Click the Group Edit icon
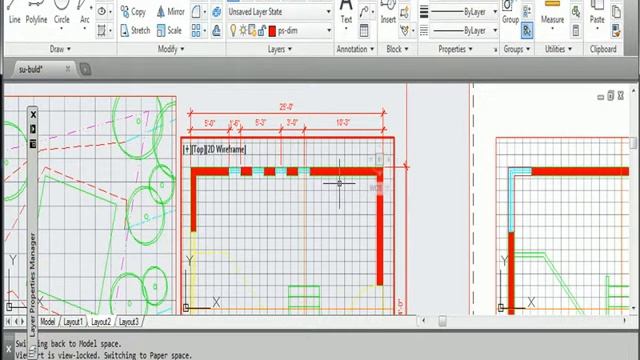The height and width of the screenshot is (360, 640). 527,12
